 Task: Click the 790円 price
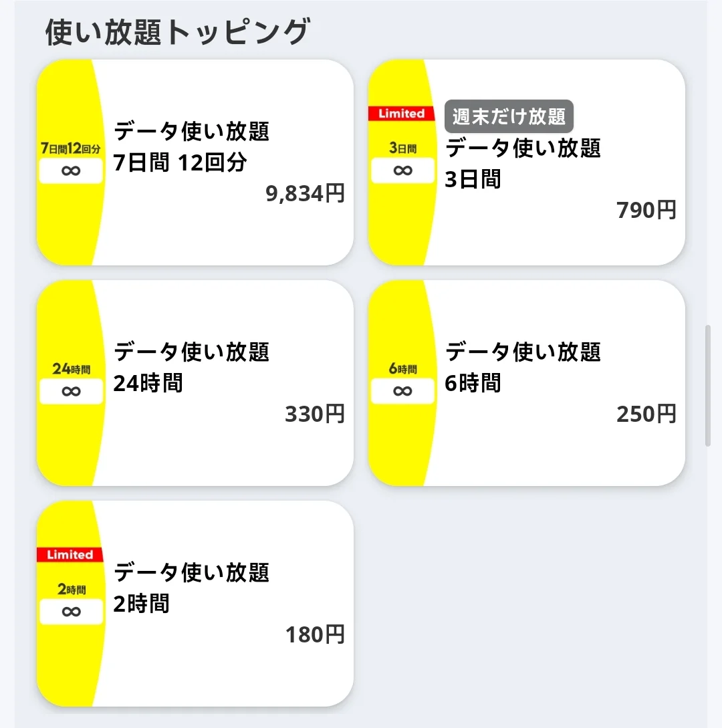pos(646,210)
